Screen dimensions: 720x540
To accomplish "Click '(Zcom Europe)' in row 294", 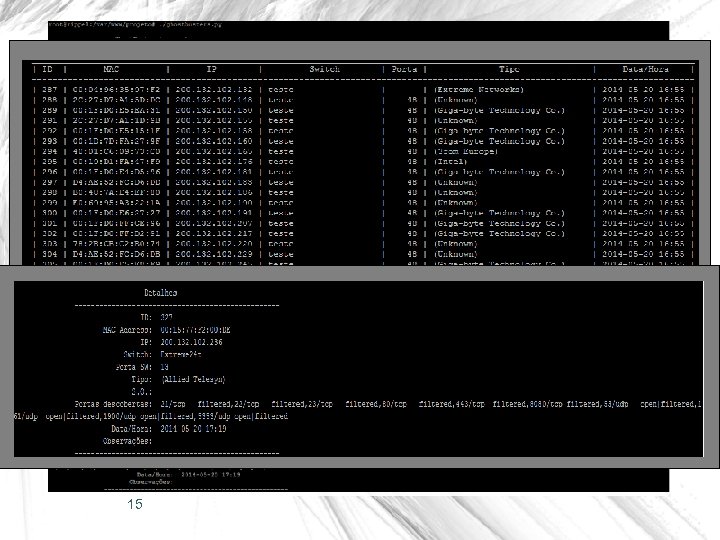I will pos(466,152).
